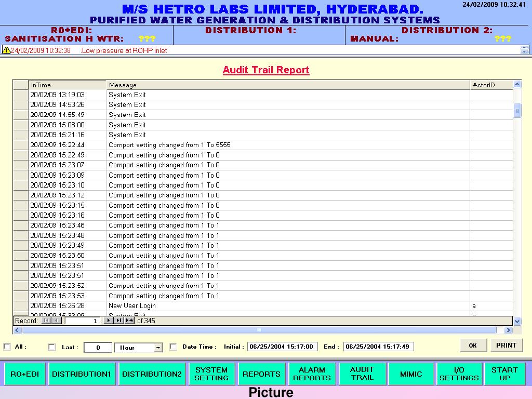Click System Exit in the 15:21:16 row
The width and height of the screenshot is (532, 399).
(127, 135)
